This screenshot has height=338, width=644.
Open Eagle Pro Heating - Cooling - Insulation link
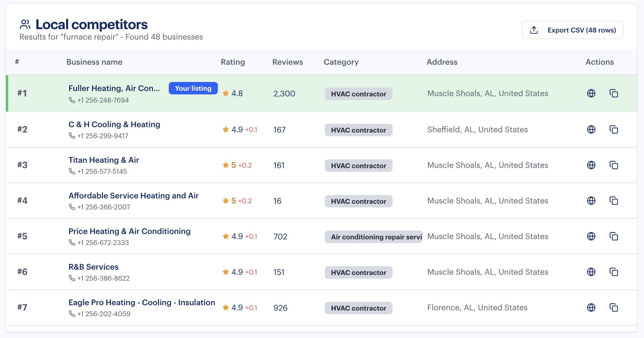click(142, 302)
